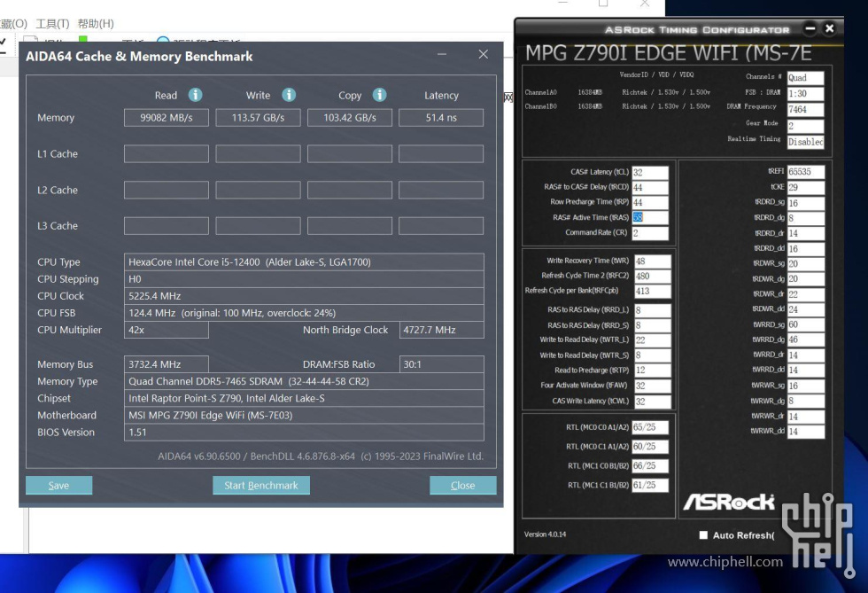868x593 pixels.
Task: Select the Refresh Cycle per Bank (tRFCpb) field
Action: tap(653, 291)
